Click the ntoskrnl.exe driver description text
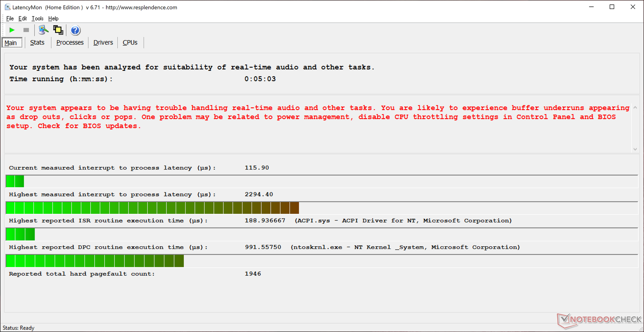This screenshot has height=332, width=644. 405,248
